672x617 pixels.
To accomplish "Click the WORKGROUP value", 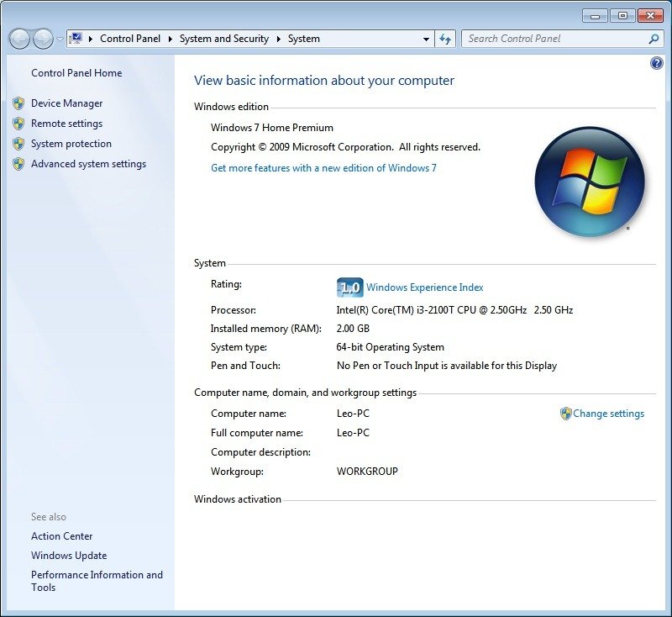I will [x=367, y=472].
